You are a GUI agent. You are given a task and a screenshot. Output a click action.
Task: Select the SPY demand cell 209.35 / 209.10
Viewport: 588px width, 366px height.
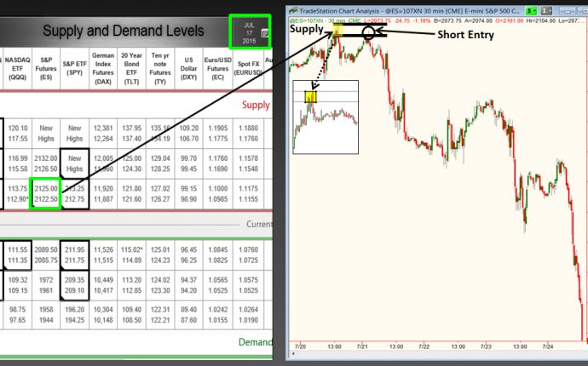click(x=74, y=285)
